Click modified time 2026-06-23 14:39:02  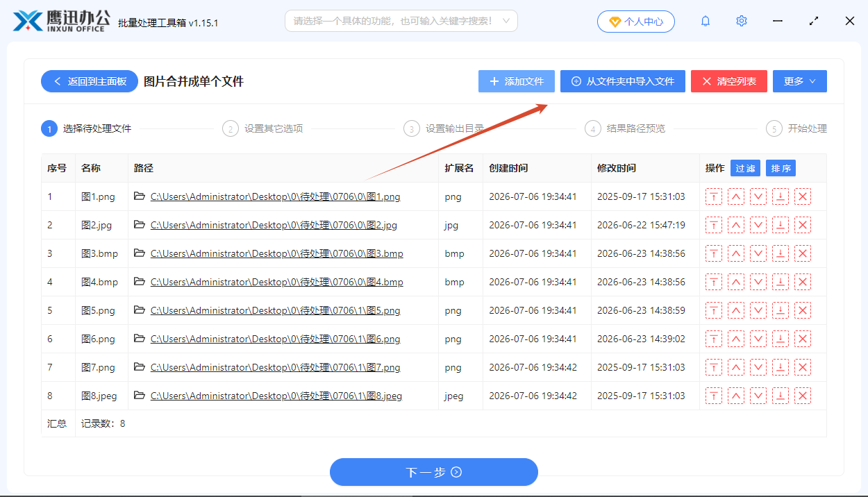click(x=641, y=339)
